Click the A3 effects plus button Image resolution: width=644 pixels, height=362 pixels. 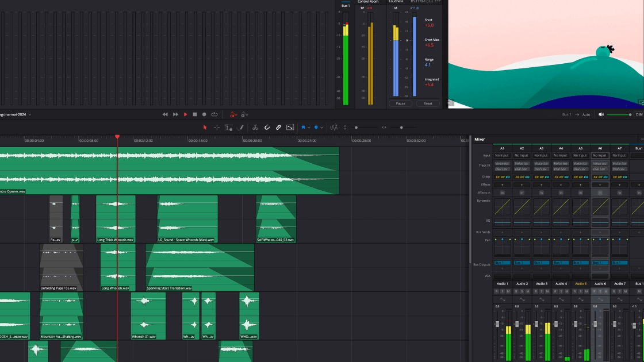pyautogui.click(x=541, y=184)
